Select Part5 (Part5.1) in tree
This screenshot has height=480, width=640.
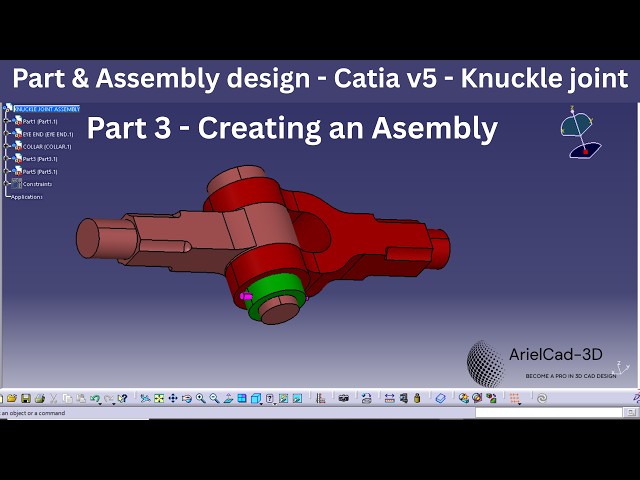point(40,171)
